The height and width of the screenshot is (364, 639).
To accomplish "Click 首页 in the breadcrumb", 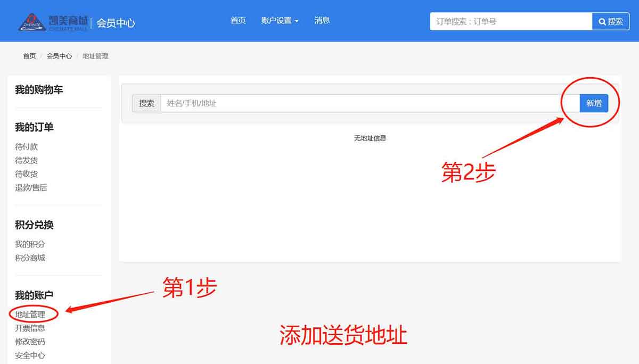I will tap(29, 56).
